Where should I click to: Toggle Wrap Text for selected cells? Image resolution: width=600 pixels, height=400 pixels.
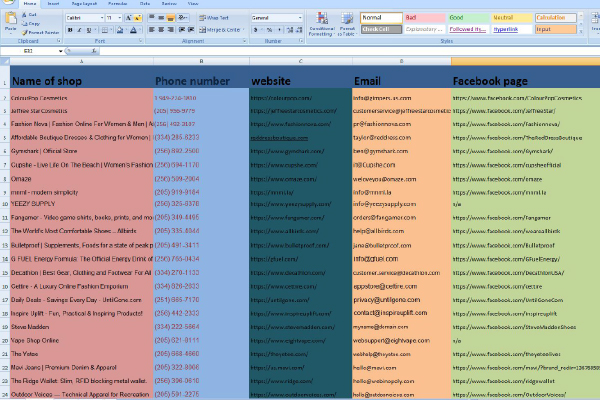(x=213, y=18)
